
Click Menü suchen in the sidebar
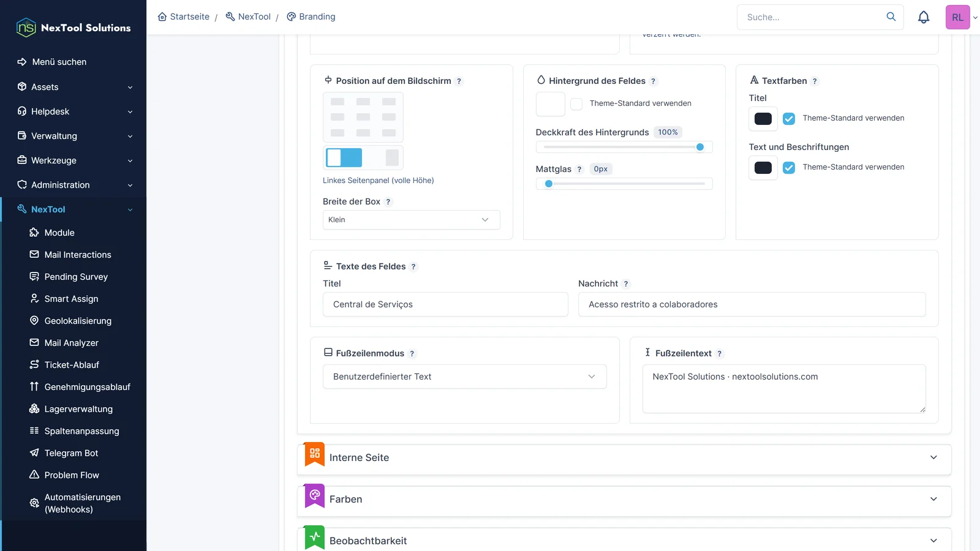[52, 62]
